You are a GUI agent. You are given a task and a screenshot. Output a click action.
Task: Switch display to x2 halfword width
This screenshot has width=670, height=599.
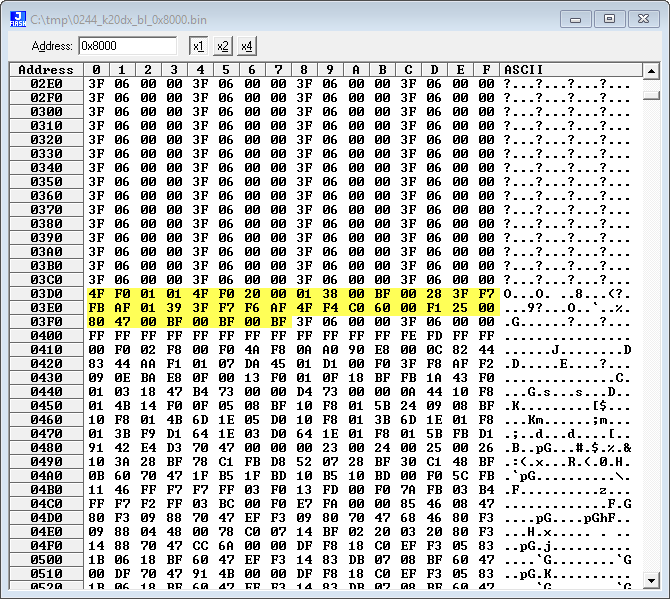tap(222, 46)
